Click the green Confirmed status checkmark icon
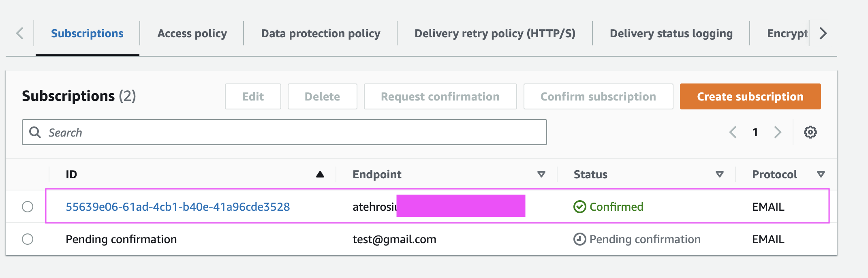The height and width of the screenshot is (278, 868). coord(579,207)
